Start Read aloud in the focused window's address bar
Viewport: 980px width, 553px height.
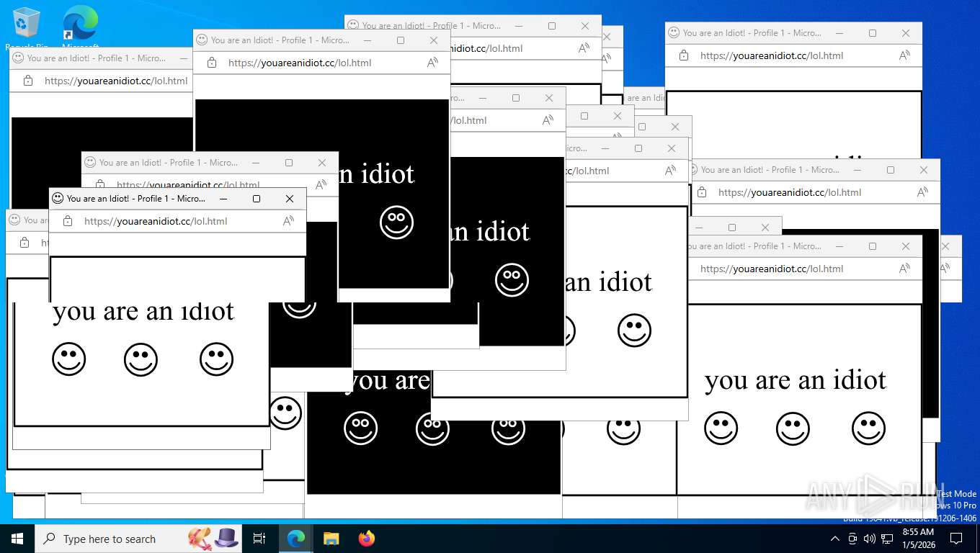click(x=288, y=221)
